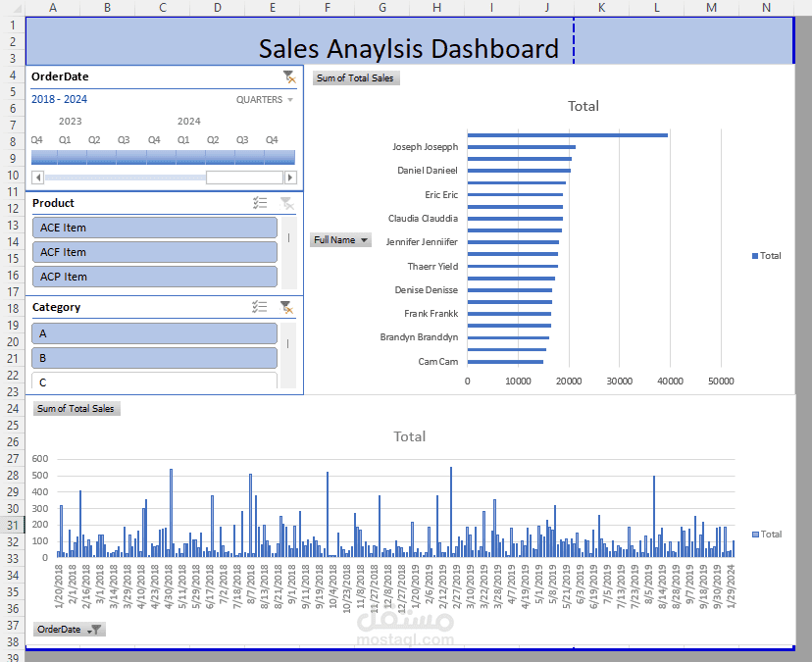Viewport: 812px width, 662px height.
Task: Click the Sales Anaylsis Dashboard title
Action: [409, 49]
